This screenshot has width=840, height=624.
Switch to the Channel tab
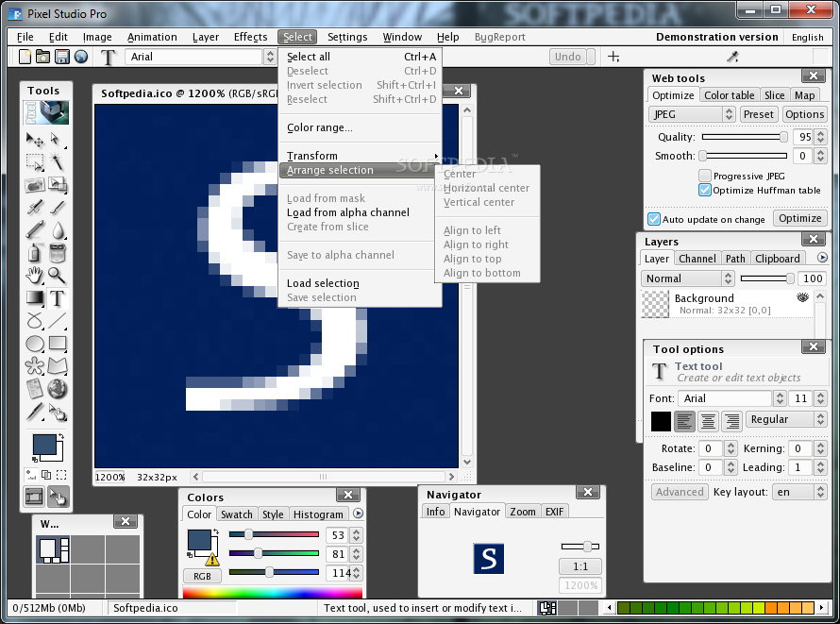click(697, 259)
